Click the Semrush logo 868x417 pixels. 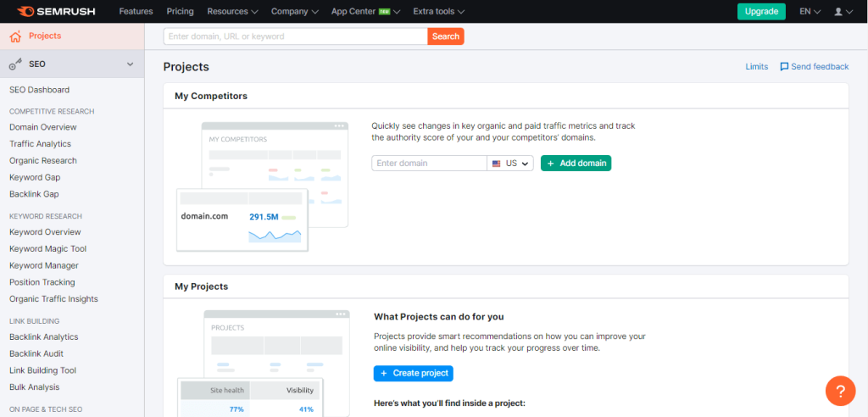tap(56, 11)
